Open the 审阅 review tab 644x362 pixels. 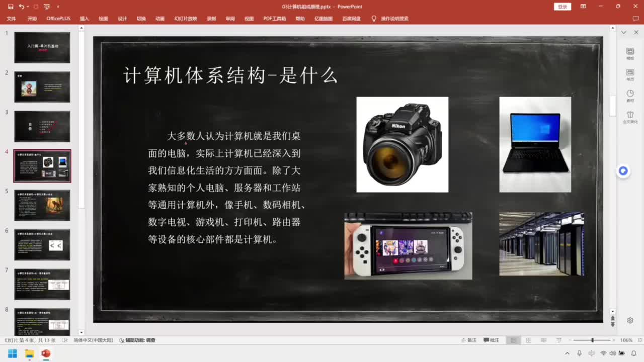[x=230, y=19]
